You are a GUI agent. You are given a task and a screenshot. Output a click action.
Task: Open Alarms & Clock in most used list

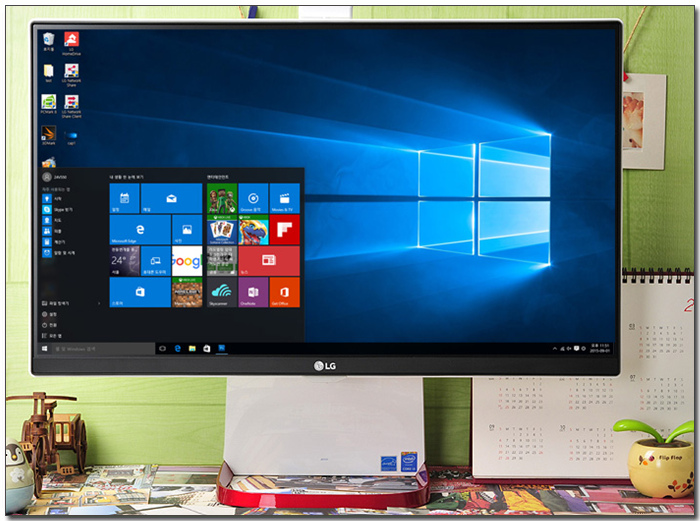tap(58, 253)
